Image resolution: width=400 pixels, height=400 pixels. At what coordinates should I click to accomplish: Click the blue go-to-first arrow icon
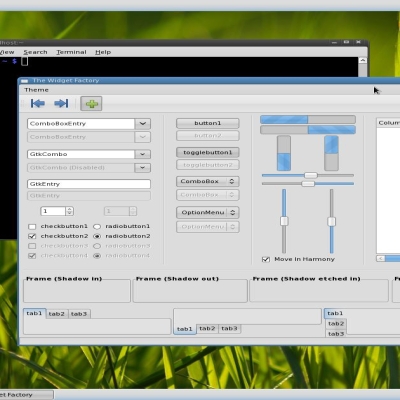[x=38, y=104]
